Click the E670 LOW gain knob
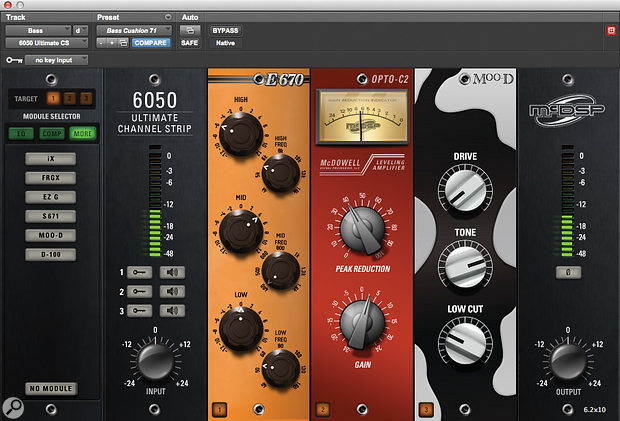 (241, 329)
